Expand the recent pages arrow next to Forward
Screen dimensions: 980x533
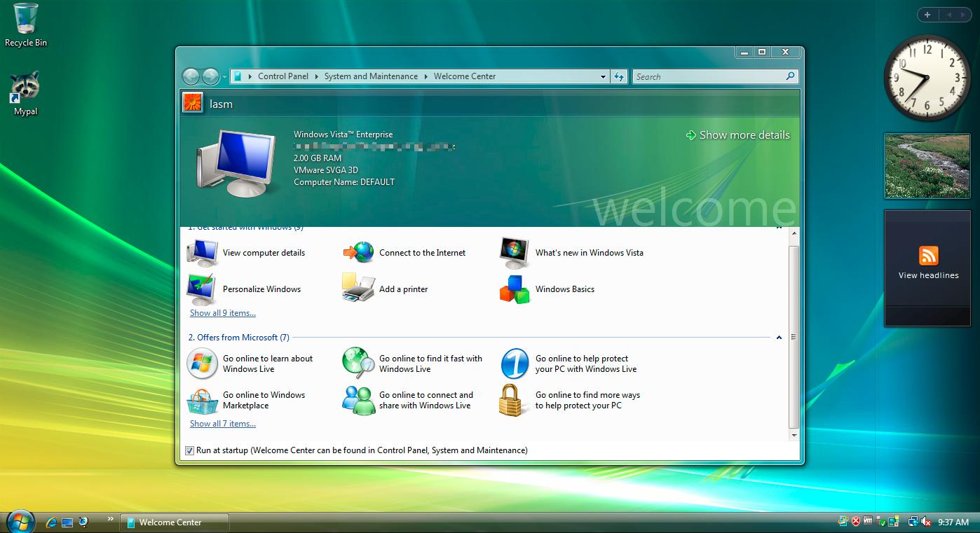224,76
